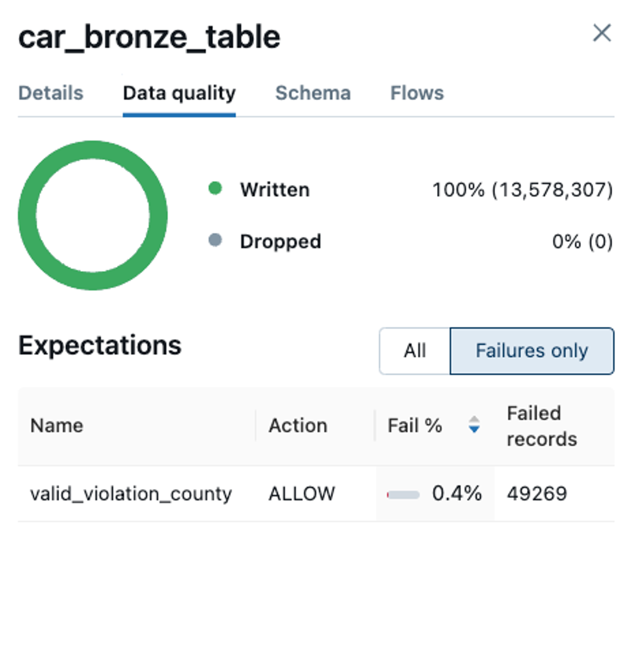Select the Data quality tab
The width and height of the screenshot is (643, 672).
pyautogui.click(x=179, y=93)
